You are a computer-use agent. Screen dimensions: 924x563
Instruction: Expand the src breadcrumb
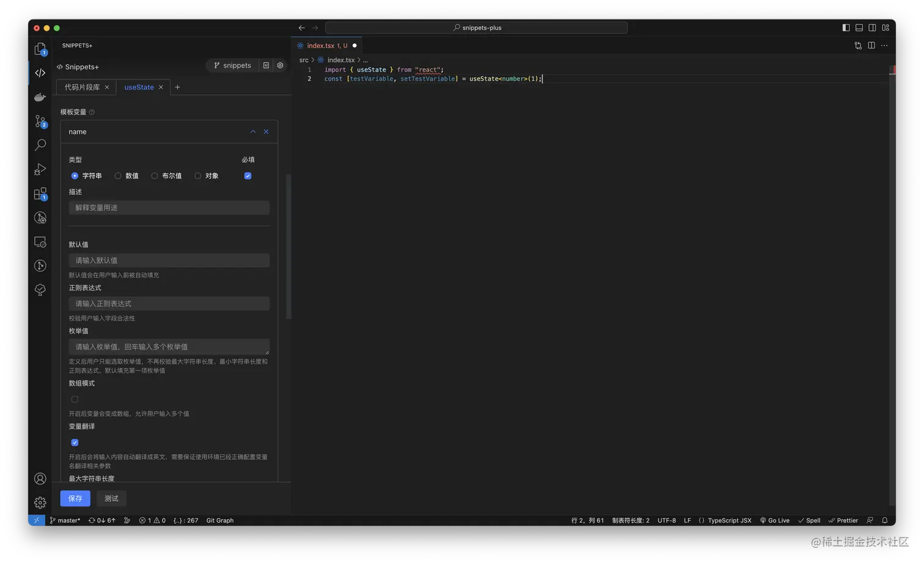[x=304, y=60]
